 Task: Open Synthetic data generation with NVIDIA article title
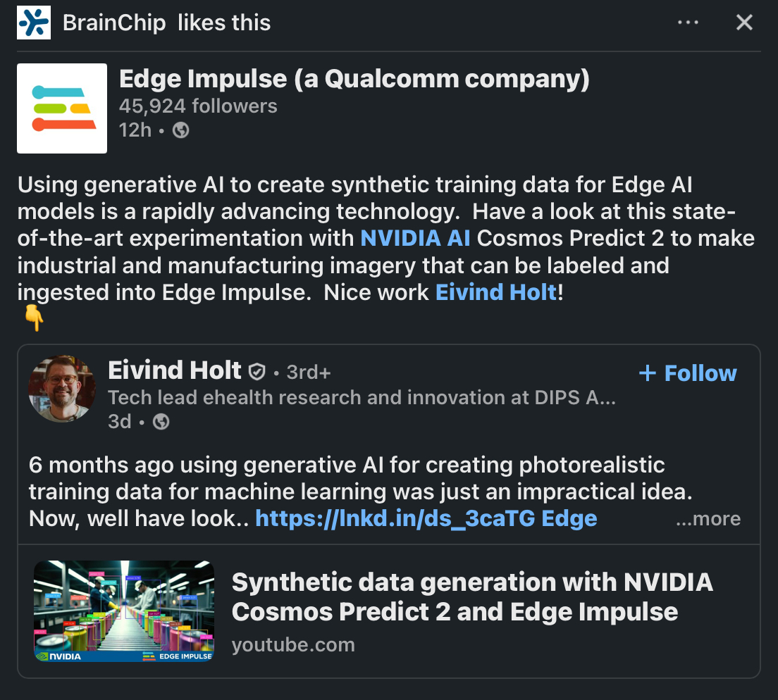click(x=472, y=597)
